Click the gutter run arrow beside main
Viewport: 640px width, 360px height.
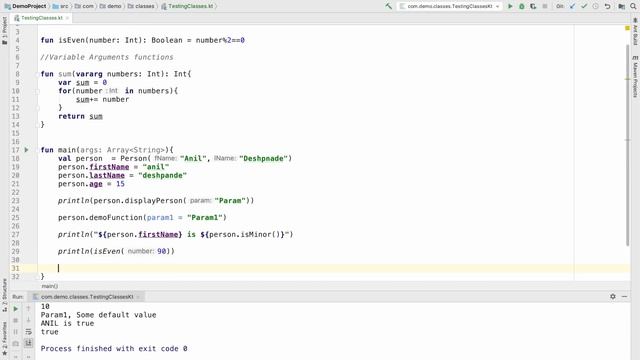point(27,150)
